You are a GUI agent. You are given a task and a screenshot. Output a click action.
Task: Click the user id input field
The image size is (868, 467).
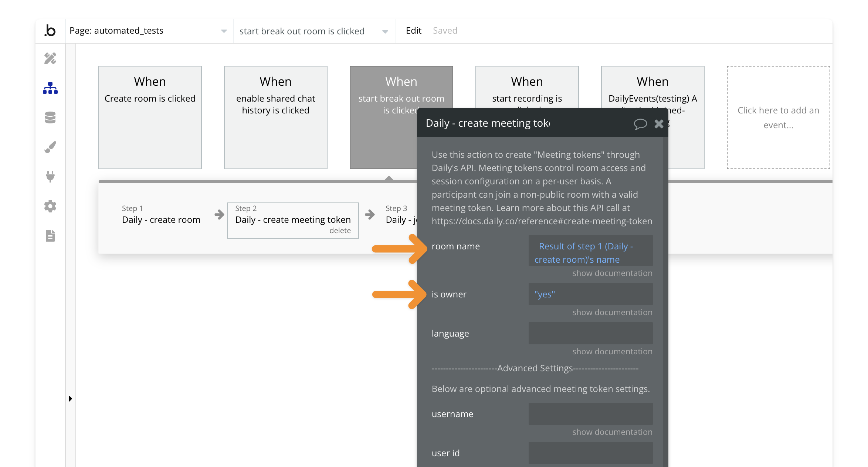(590, 453)
